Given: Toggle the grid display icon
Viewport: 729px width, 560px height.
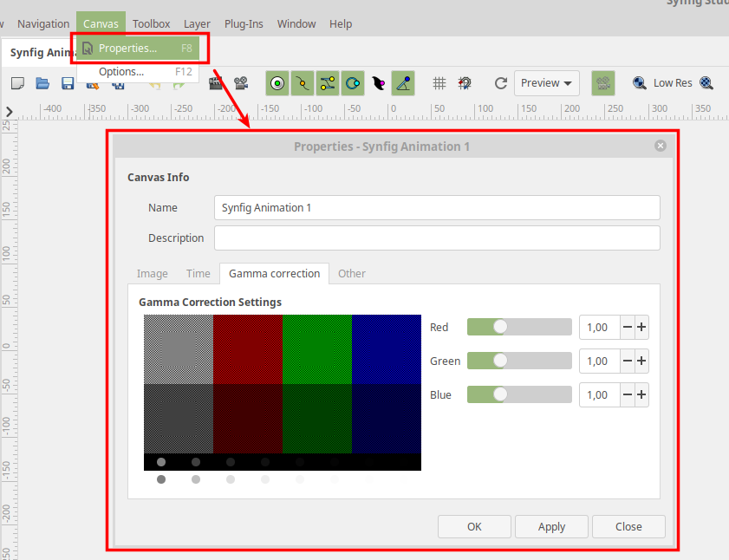Looking at the screenshot, I should pos(439,83).
